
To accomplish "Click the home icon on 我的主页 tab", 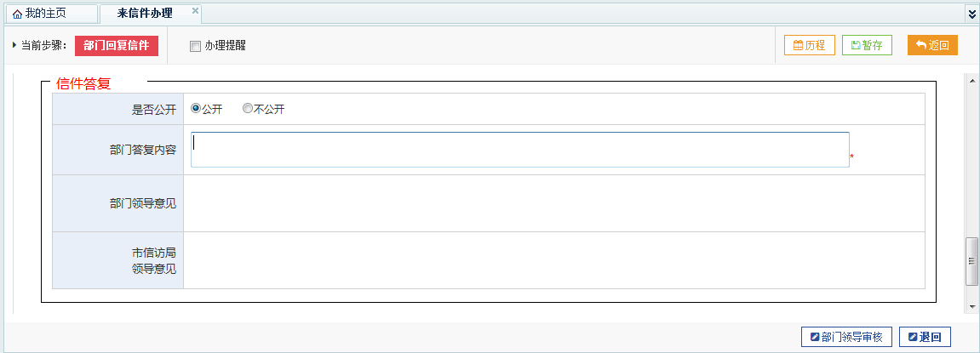I will click(x=18, y=14).
